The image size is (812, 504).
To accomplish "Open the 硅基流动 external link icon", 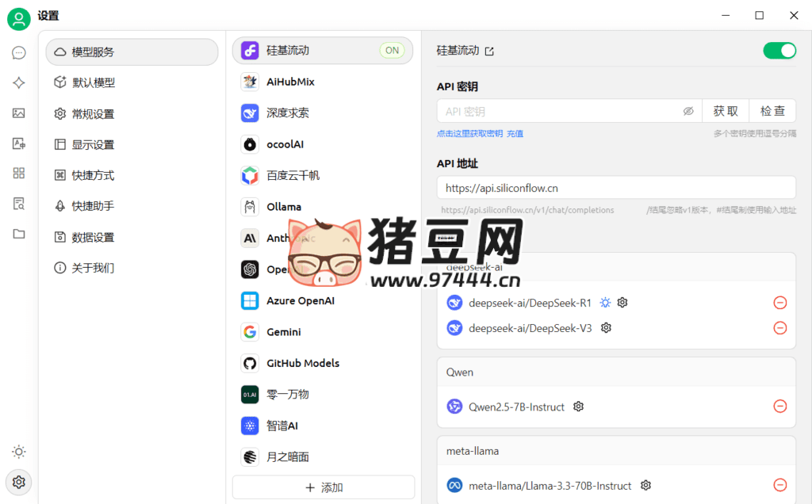I will 489,52.
